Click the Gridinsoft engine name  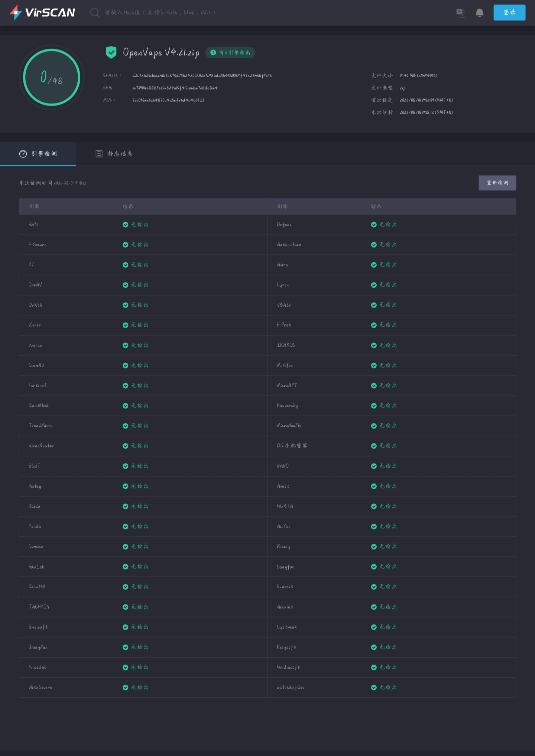(x=288, y=667)
